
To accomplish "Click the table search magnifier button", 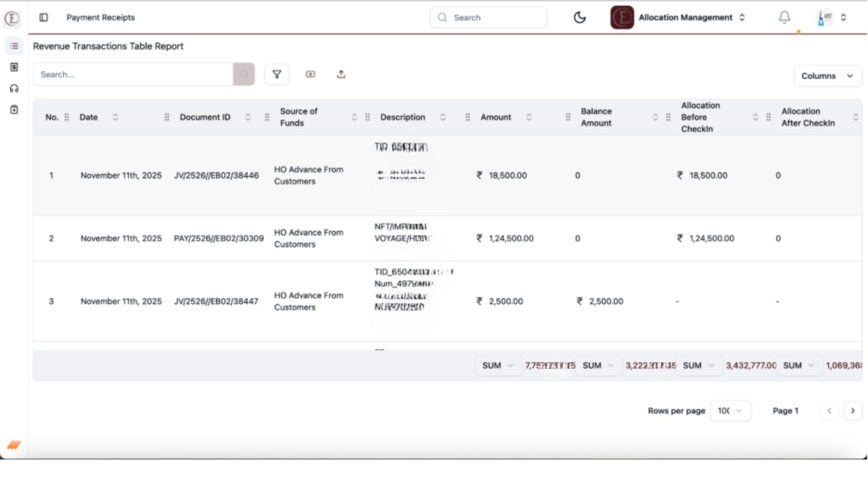I will click(x=244, y=75).
